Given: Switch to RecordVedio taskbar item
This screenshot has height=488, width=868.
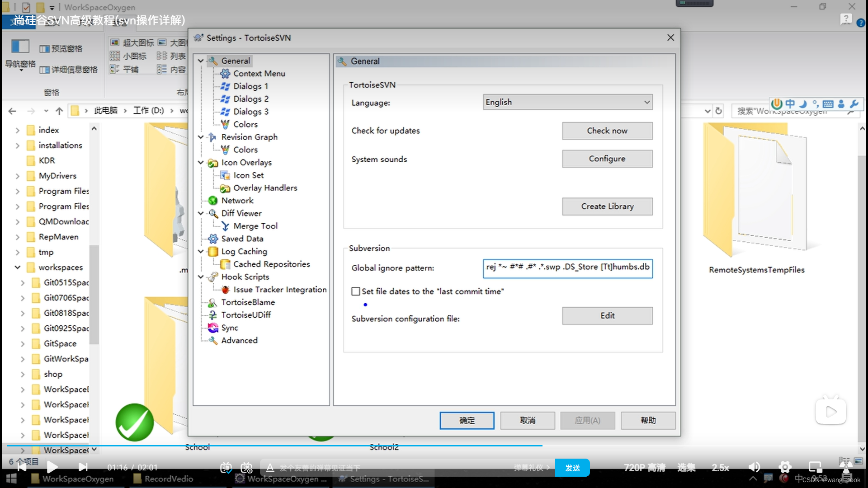Looking at the screenshot, I should (x=164, y=479).
